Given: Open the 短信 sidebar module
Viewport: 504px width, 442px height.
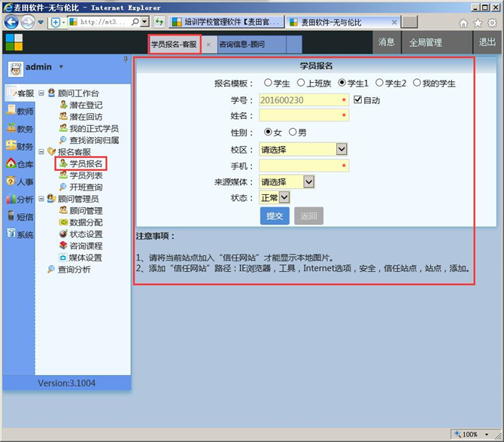Looking at the screenshot, I should [x=20, y=217].
